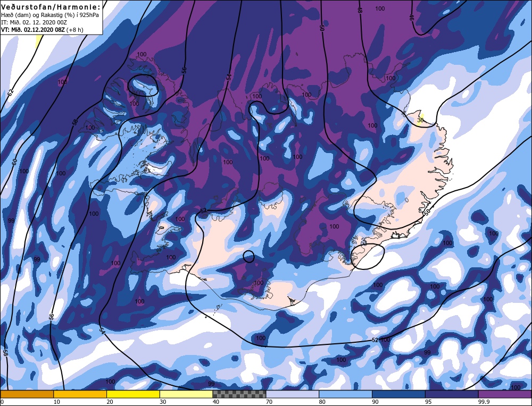Click the legend tick label '95'
The height and width of the screenshot is (406, 532).
tap(428, 402)
